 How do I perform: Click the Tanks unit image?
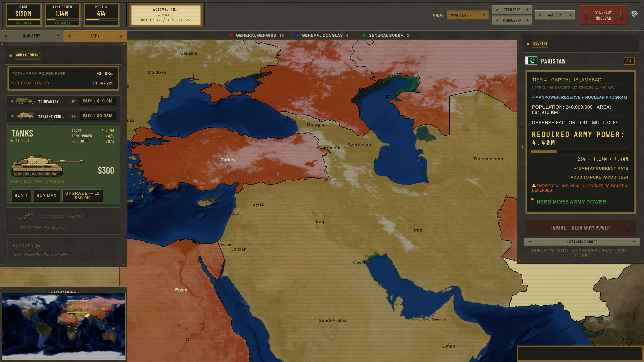[47, 166]
